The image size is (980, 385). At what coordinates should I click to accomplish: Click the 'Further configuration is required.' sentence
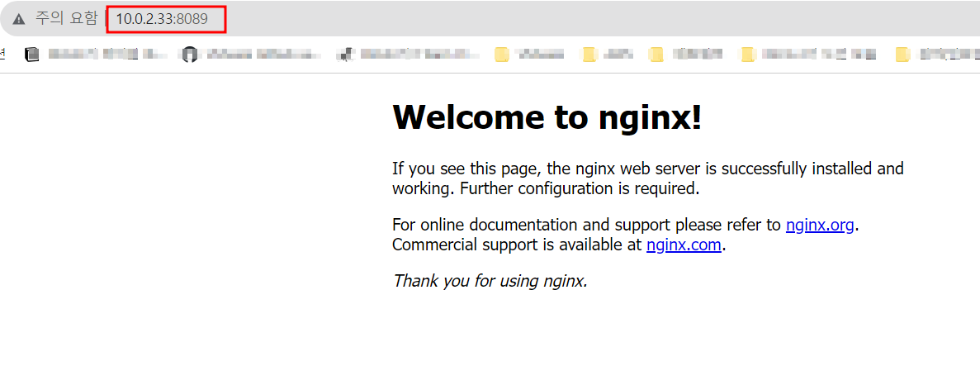tap(580, 188)
